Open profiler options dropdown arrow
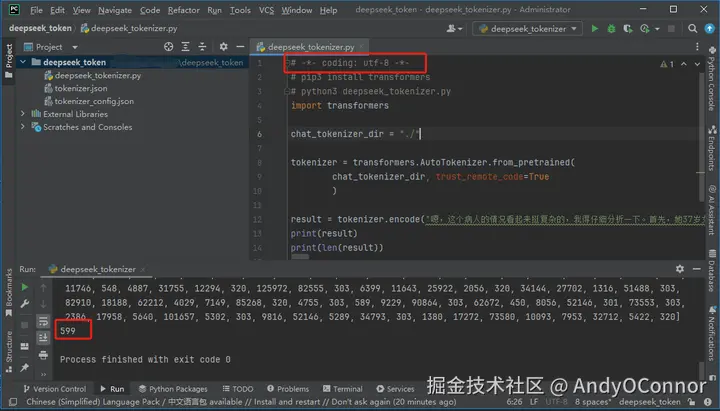The image size is (720, 411). pyautogui.click(x=657, y=29)
